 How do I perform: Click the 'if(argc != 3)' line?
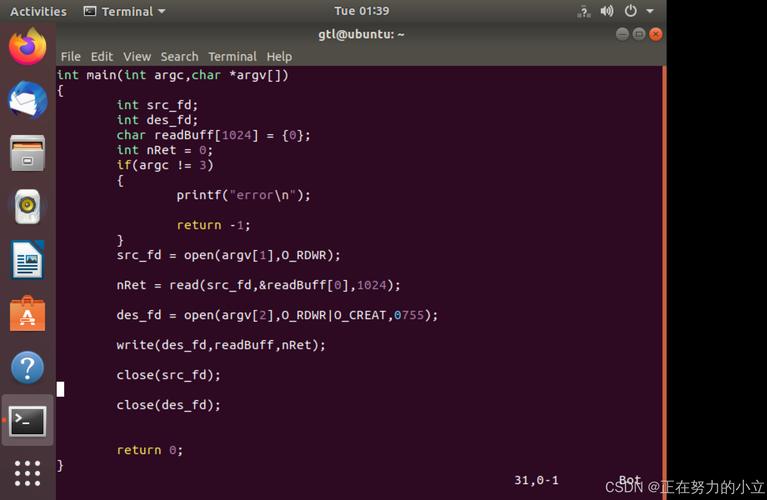tap(165, 165)
